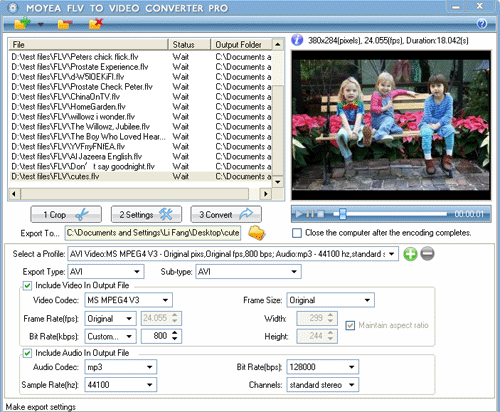Click the remove file folder icon

coord(65,24)
